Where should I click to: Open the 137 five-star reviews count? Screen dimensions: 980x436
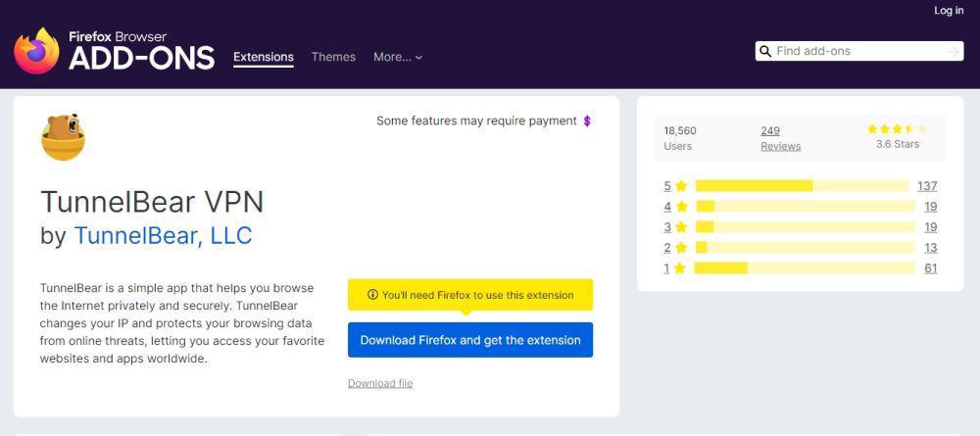click(927, 186)
